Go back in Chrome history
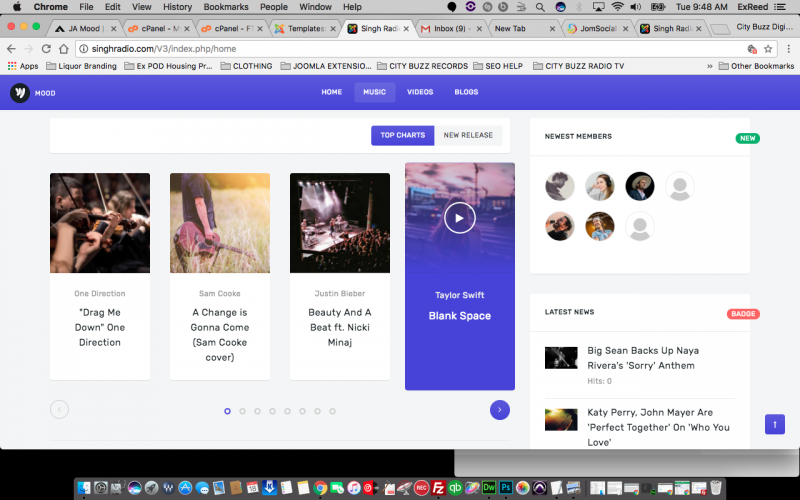 11,49
